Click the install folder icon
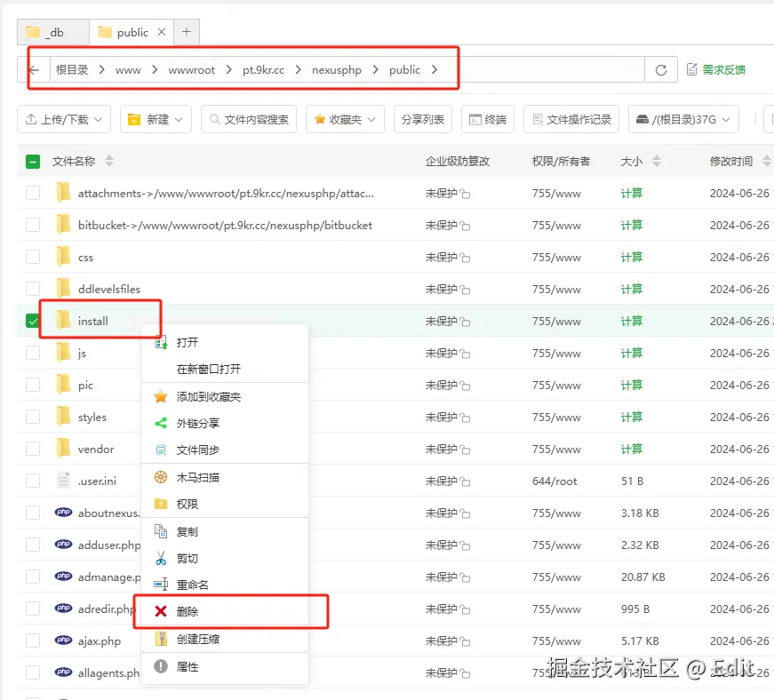The image size is (774, 700). (63, 321)
